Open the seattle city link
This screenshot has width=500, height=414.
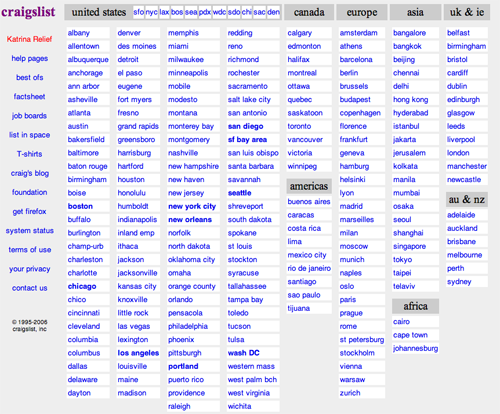click(239, 193)
